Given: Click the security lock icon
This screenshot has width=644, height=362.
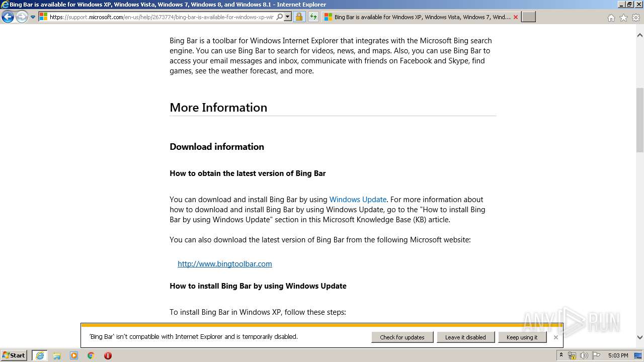Looking at the screenshot, I should tap(299, 17).
